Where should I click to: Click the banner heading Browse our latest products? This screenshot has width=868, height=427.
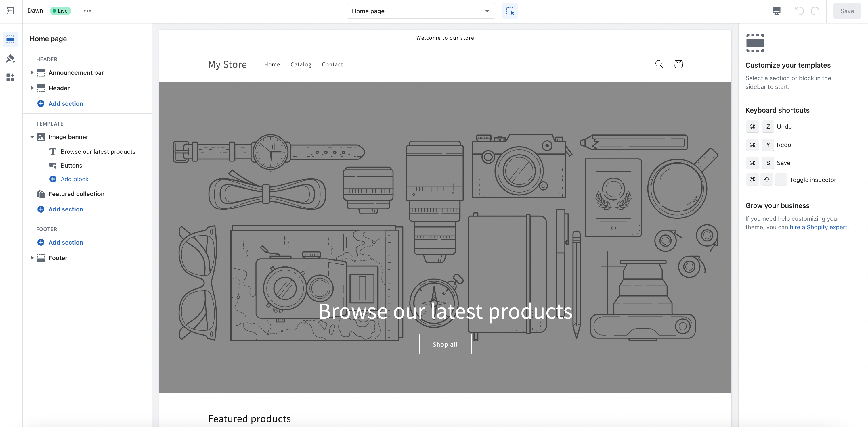(445, 311)
